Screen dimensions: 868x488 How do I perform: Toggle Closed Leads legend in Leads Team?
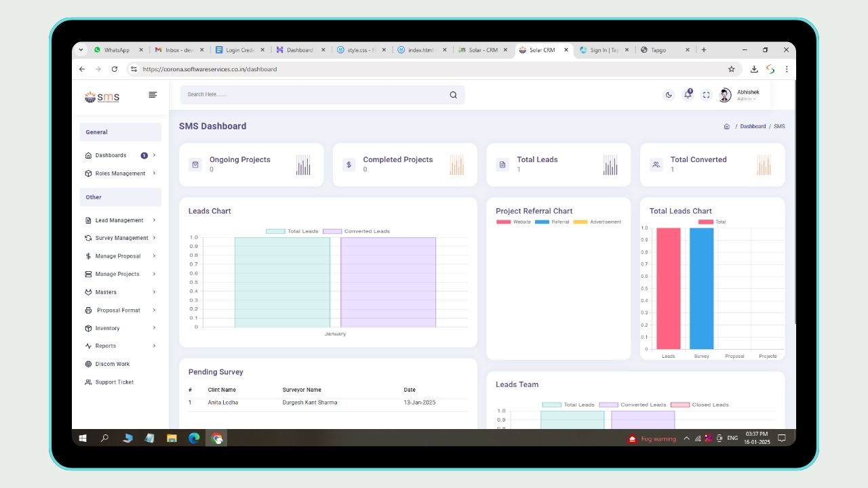pyautogui.click(x=699, y=405)
